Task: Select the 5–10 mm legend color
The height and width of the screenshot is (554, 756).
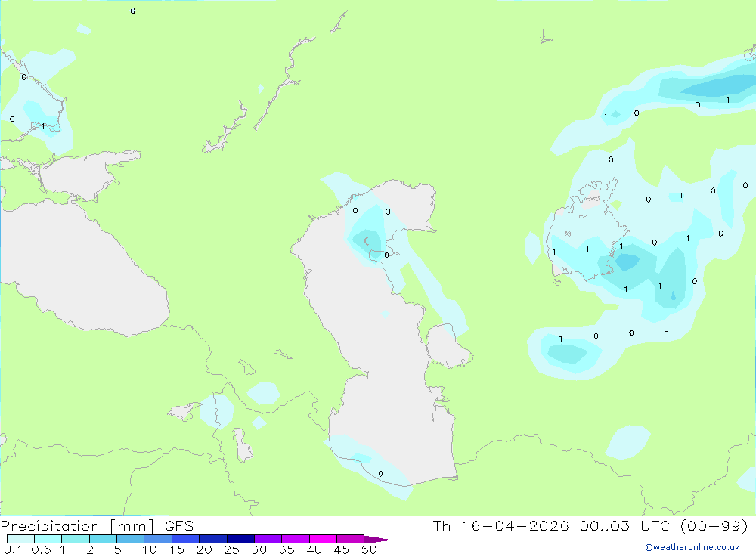Action: click(x=131, y=539)
